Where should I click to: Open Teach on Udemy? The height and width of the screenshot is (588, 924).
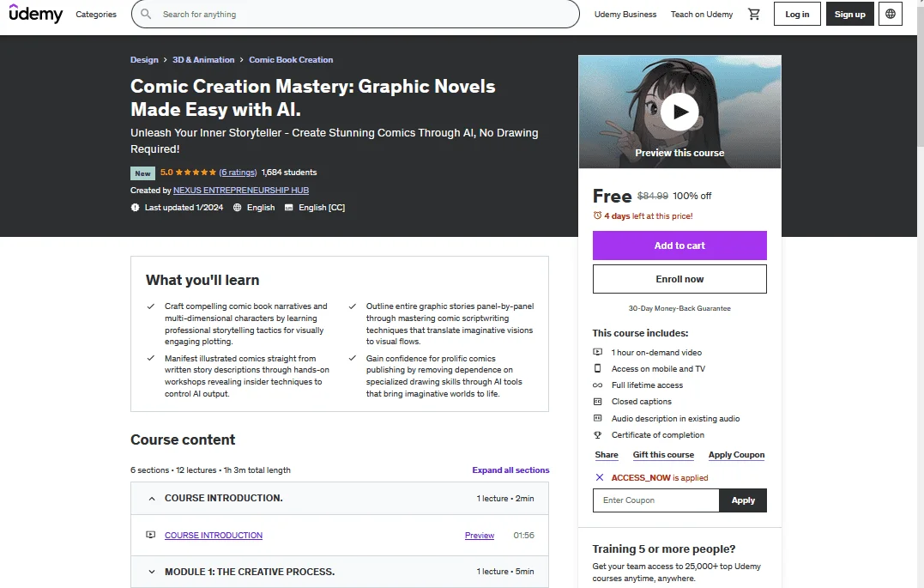point(701,14)
